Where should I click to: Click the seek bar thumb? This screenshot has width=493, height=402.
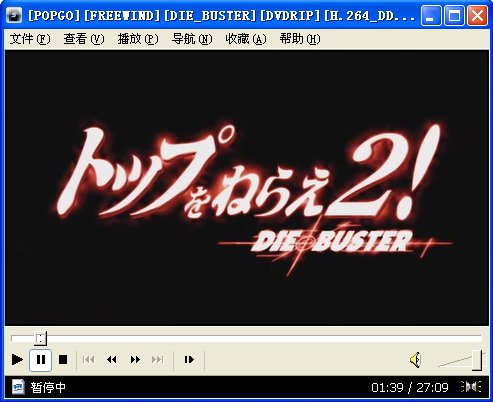click(40, 339)
